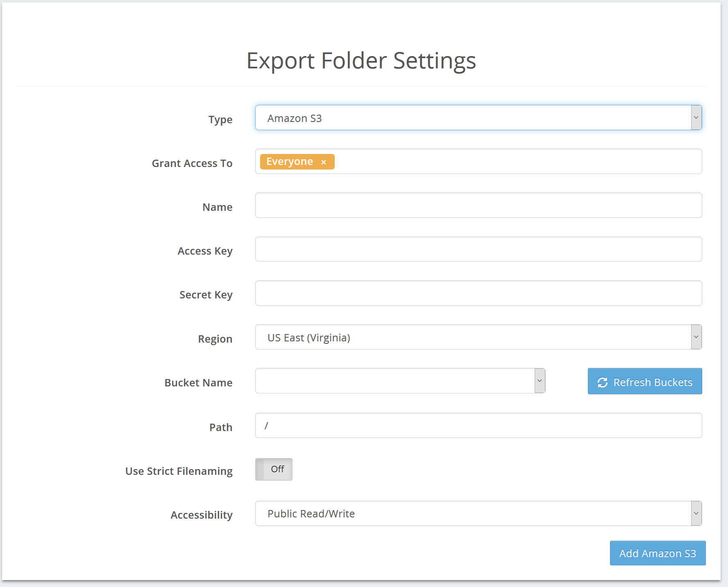
Task: Focus the Name input field
Action: coord(478,205)
